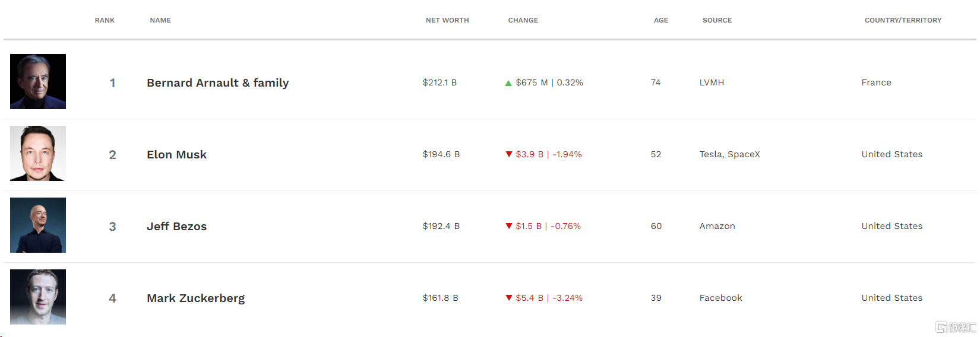Click Jeff Bezos's profile photo
Viewport: 980px width, 337px height.
point(38,225)
